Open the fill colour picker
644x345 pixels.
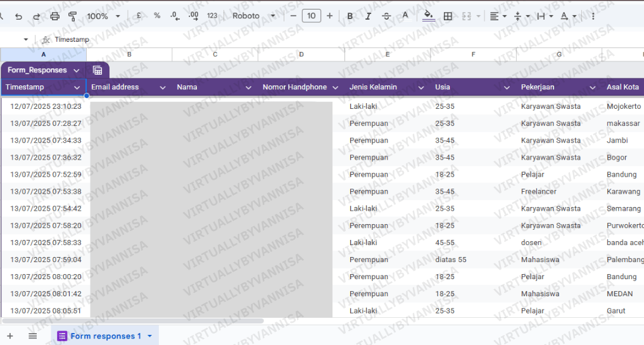429,16
